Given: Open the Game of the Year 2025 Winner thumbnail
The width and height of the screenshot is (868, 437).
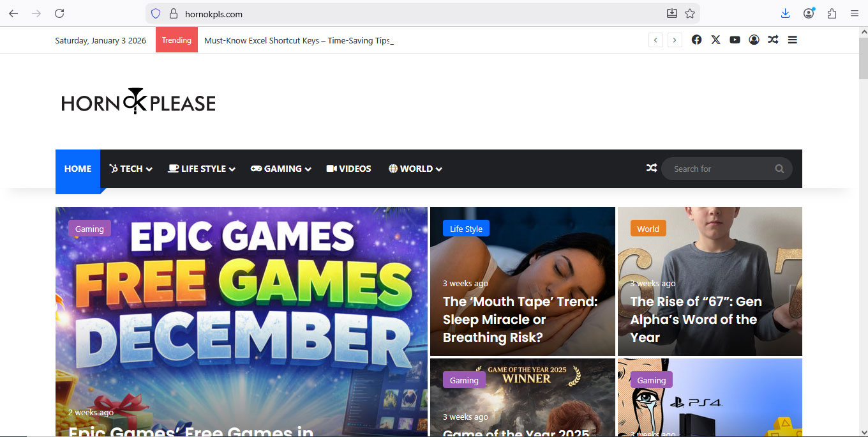Looking at the screenshot, I should click(x=523, y=397).
